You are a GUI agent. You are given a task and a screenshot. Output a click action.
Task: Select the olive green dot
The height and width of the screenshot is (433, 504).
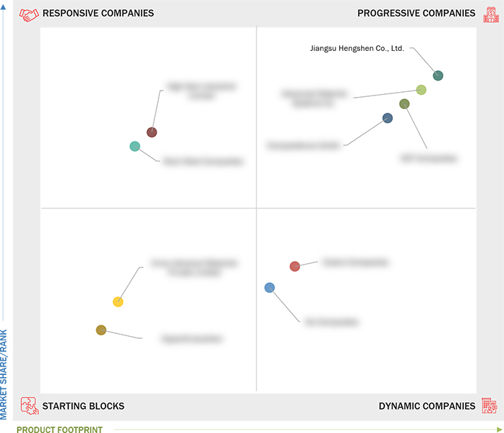pos(404,104)
